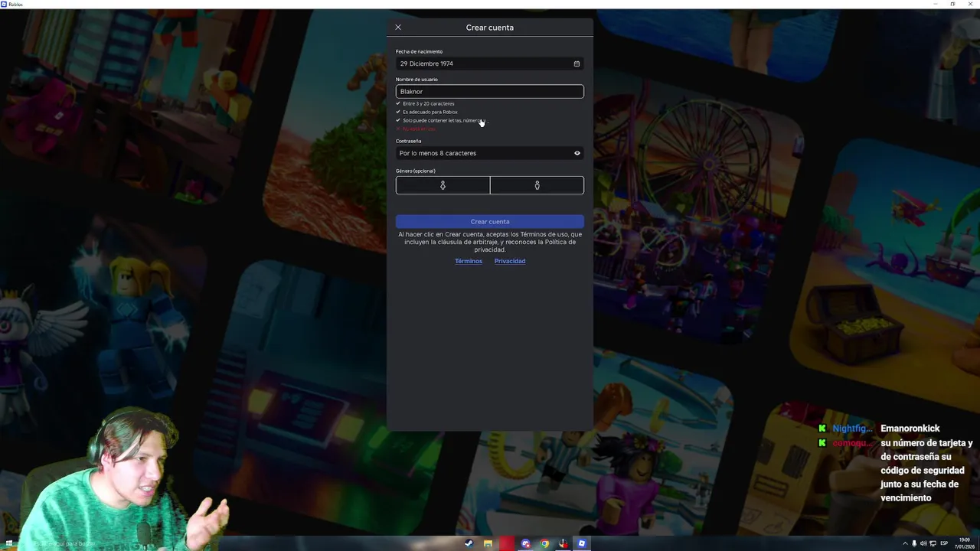Open the Términos link
Image resolution: width=980 pixels, height=551 pixels.
pos(469,261)
